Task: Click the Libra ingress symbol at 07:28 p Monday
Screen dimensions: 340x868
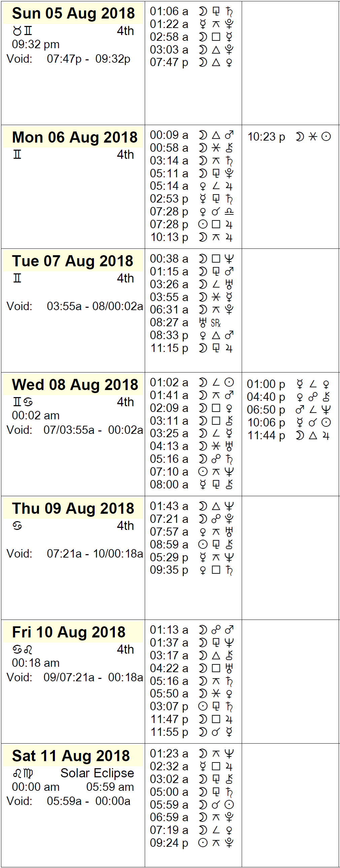Action: pos(229,212)
